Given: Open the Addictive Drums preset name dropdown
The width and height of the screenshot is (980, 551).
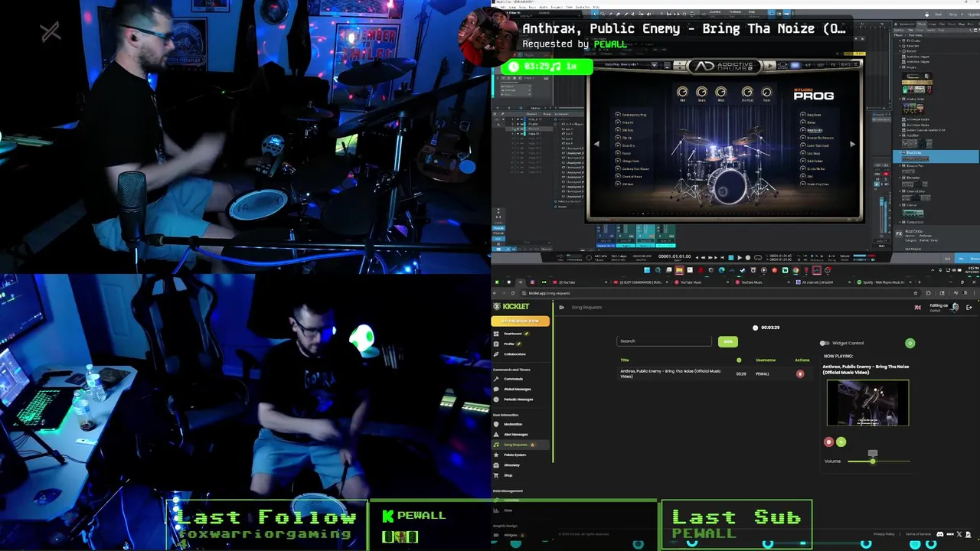Looking at the screenshot, I should pos(655,65).
